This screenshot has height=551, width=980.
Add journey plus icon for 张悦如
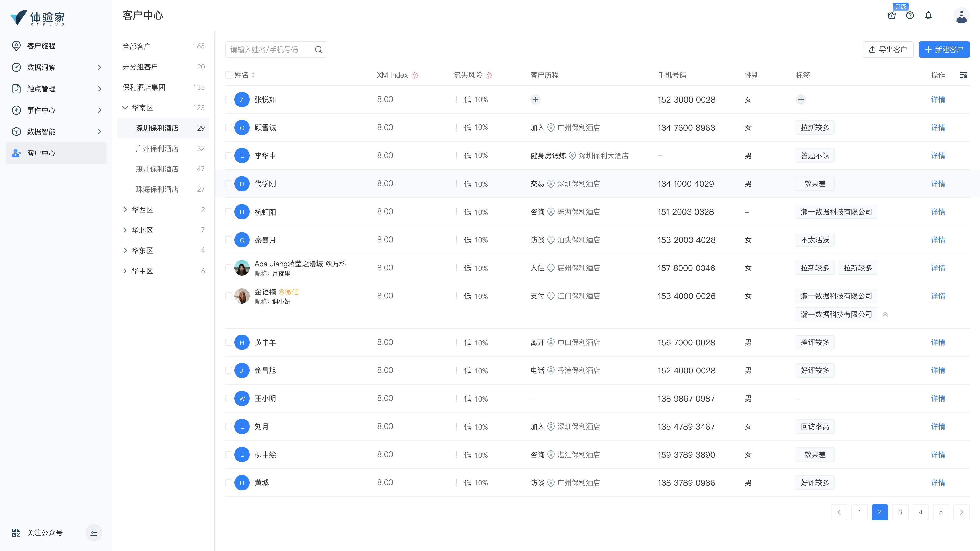[535, 100]
